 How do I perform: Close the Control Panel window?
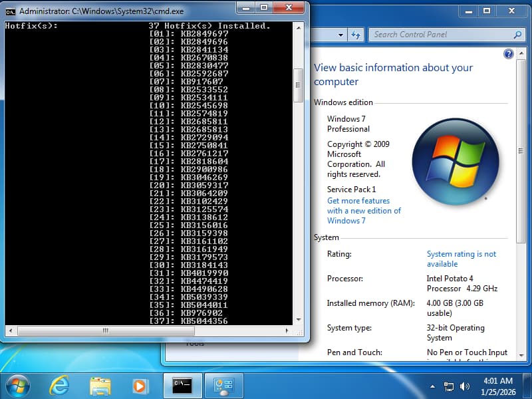(x=511, y=11)
